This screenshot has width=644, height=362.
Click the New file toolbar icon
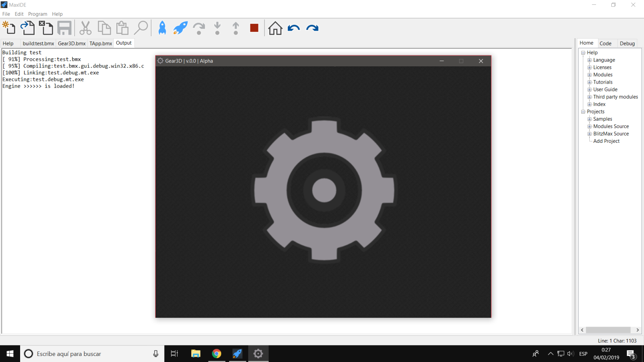click(9, 28)
